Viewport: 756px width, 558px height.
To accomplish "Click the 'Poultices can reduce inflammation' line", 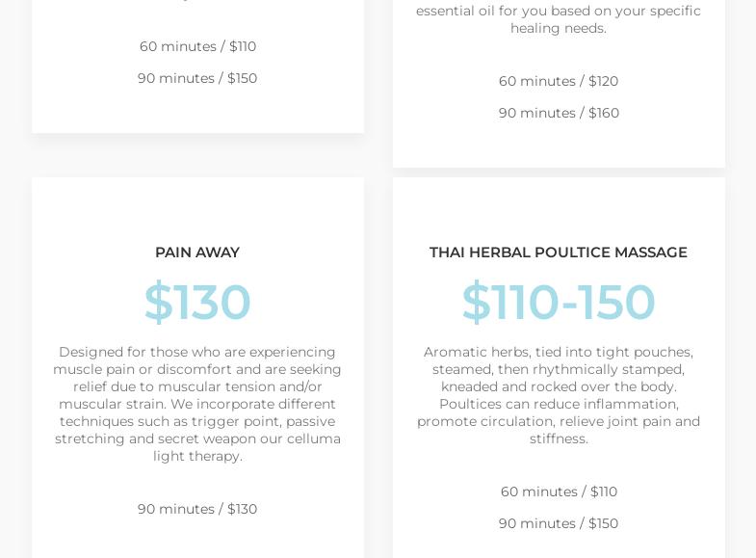I will click(559, 404).
